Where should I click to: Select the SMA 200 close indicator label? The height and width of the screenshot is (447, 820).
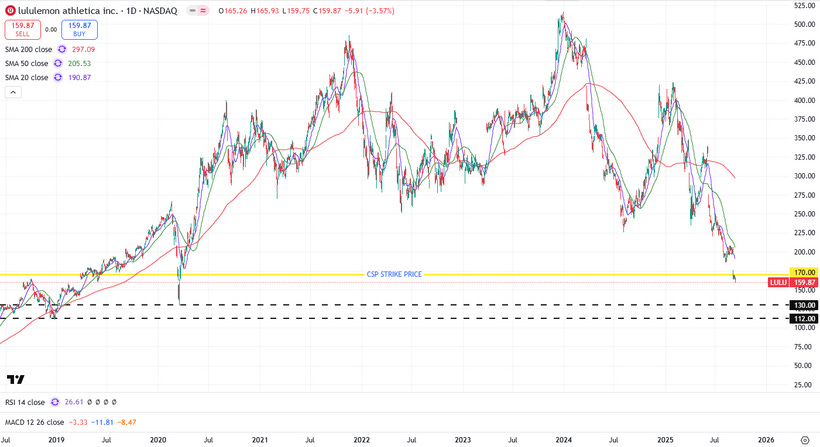click(x=28, y=49)
